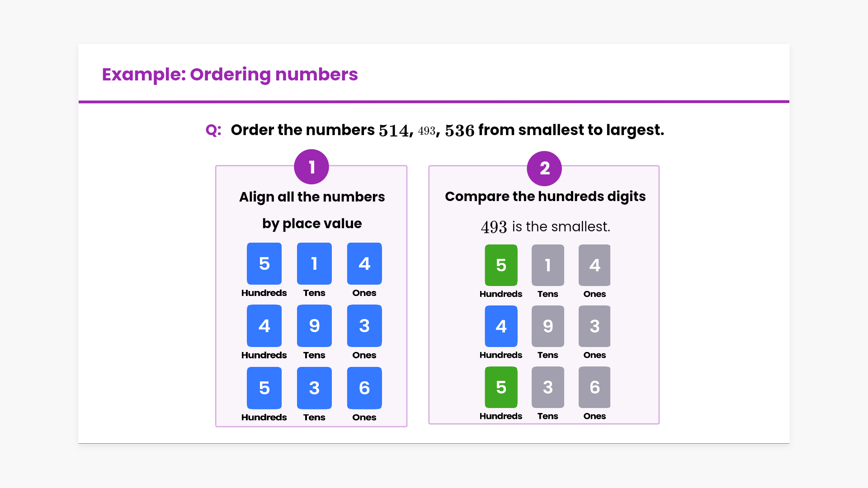This screenshot has width=868, height=488.
Task: Select the blue 4 ones tile in step 1
Action: coord(364,263)
